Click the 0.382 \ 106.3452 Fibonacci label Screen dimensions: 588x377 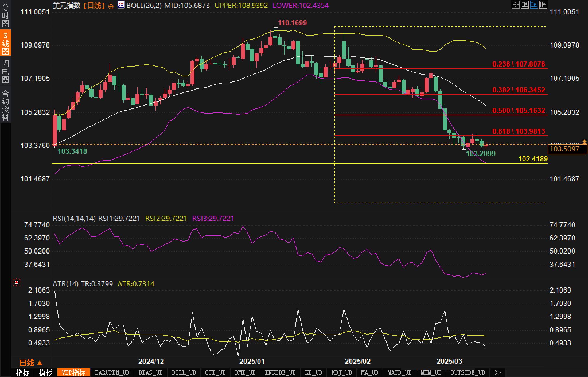[519, 90]
